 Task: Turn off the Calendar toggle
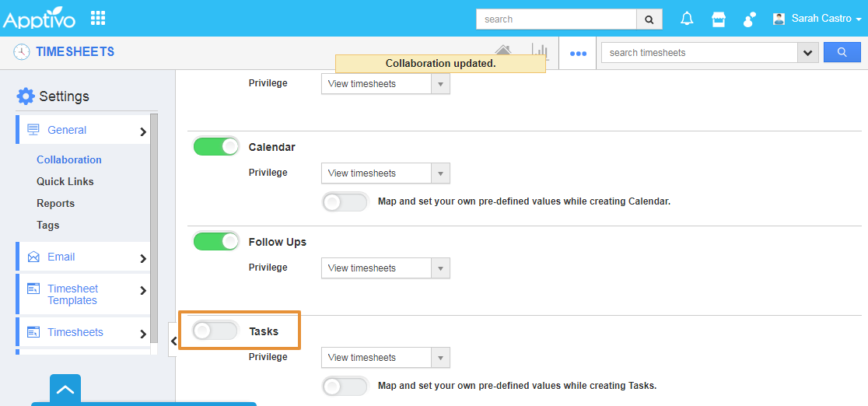click(x=216, y=147)
